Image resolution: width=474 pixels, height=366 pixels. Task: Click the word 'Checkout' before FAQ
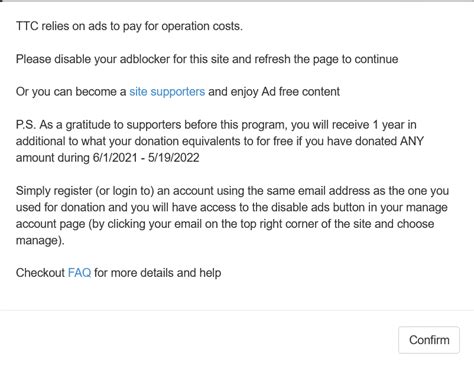(40, 273)
